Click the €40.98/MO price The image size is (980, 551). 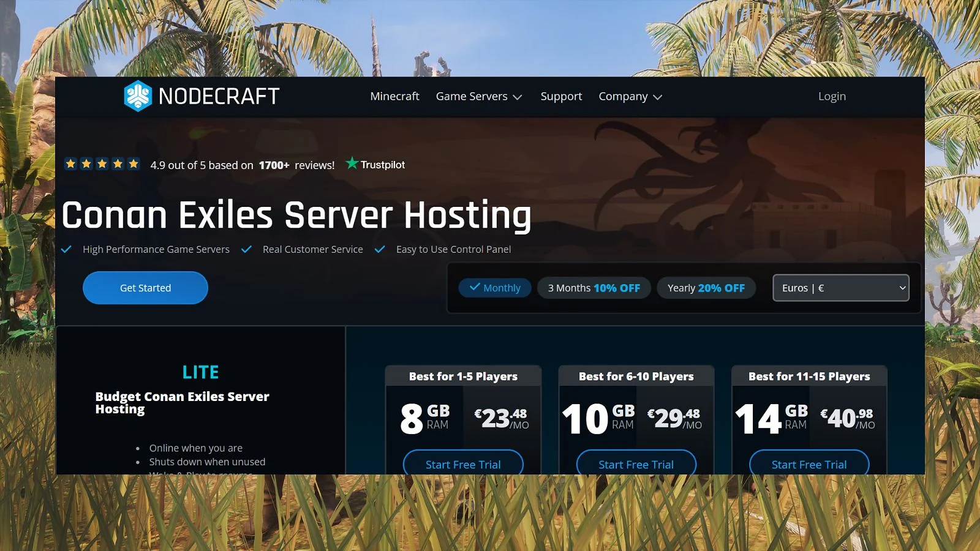click(848, 418)
